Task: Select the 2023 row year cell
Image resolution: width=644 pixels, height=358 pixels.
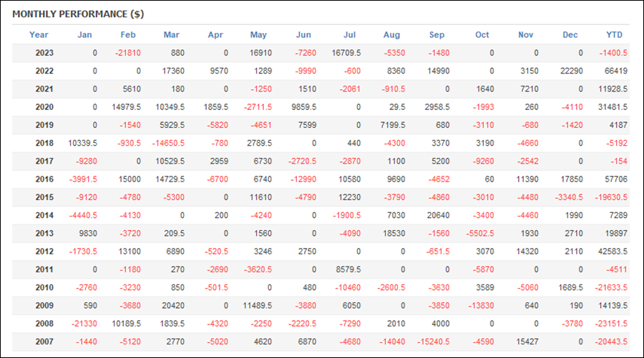Action: coord(44,53)
